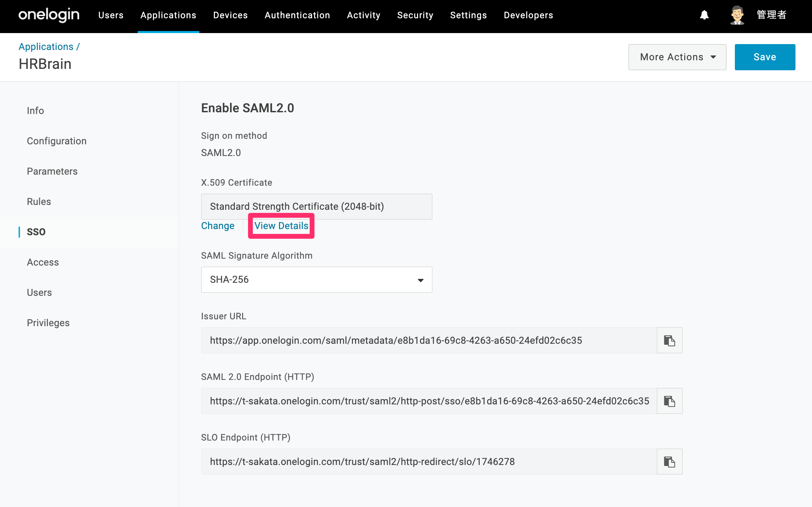This screenshot has width=812, height=507.
Task: Copy the SLO Endpoint URL
Action: click(669, 462)
